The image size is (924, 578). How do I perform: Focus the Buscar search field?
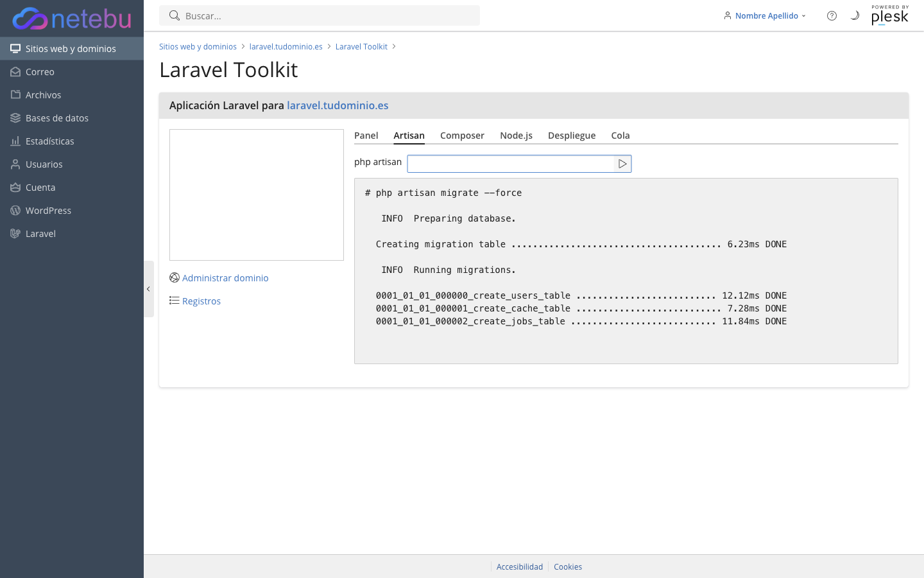(320, 15)
